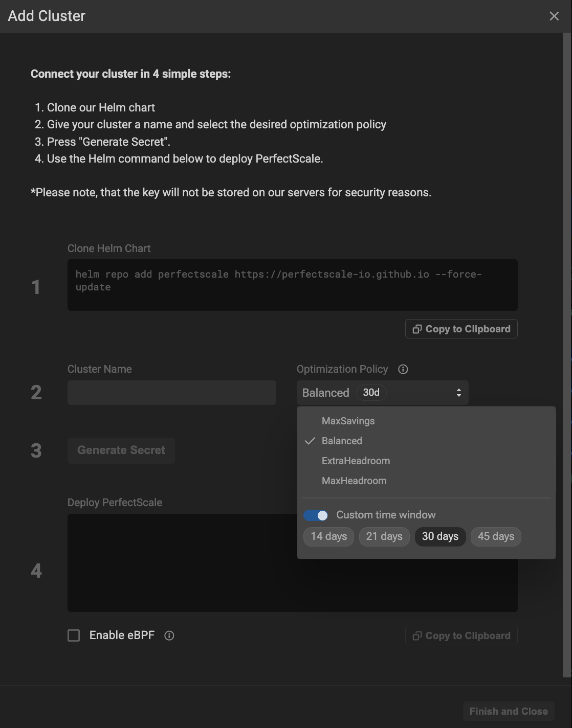
Task: Copy Helm repo command to clipboard
Action: 461,329
